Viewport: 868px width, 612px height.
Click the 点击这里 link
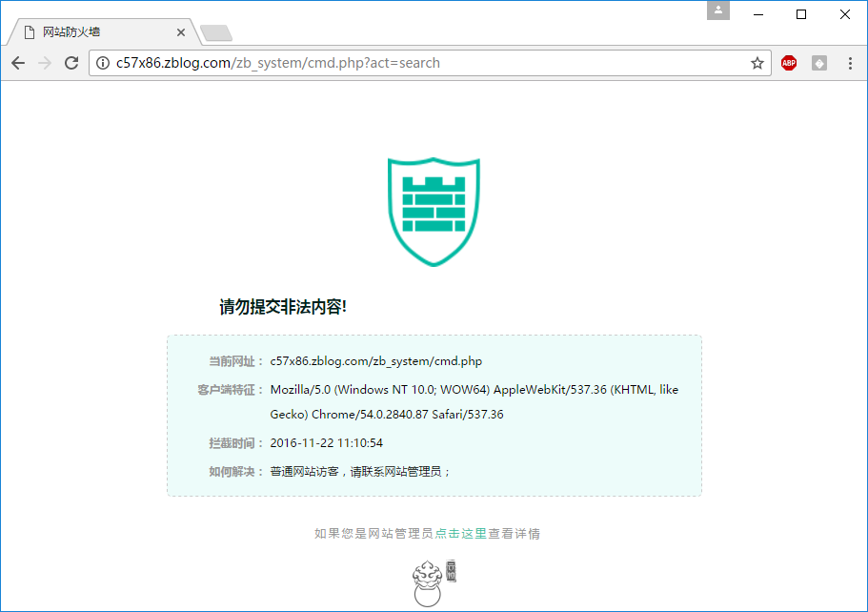pos(461,534)
